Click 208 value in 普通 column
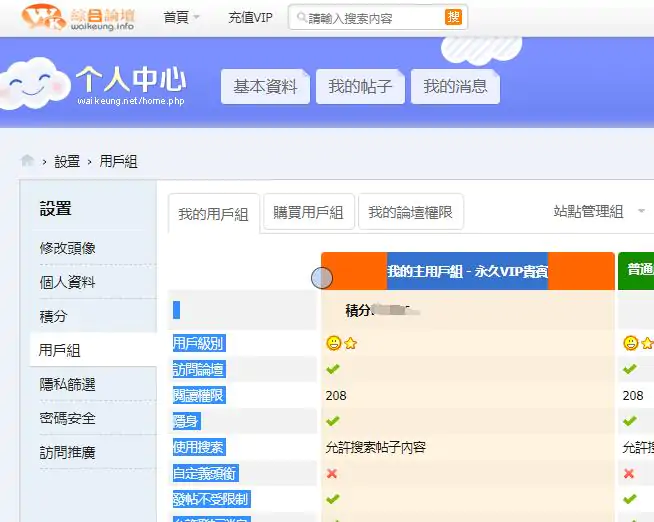This screenshot has width=654, height=522. [x=633, y=396]
